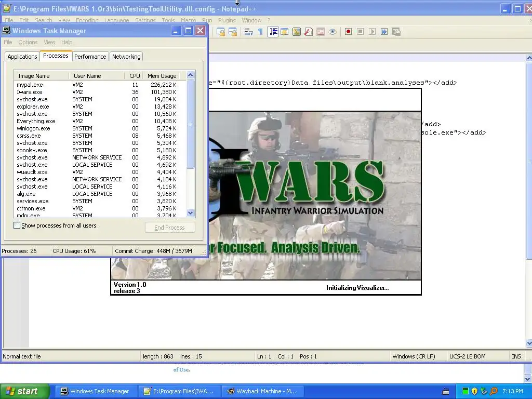Click Safely Remove Hardware tray icon
The image size is (532, 399).
(x=484, y=391)
